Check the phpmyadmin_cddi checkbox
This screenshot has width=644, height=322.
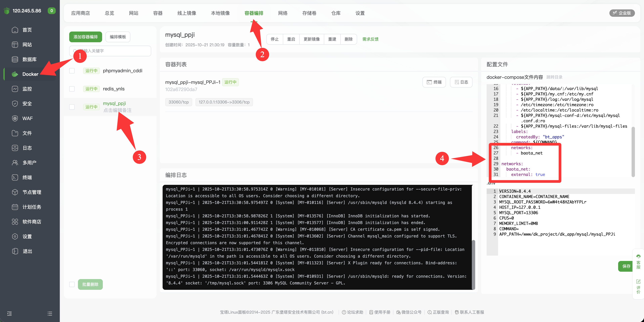click(72, 71)
